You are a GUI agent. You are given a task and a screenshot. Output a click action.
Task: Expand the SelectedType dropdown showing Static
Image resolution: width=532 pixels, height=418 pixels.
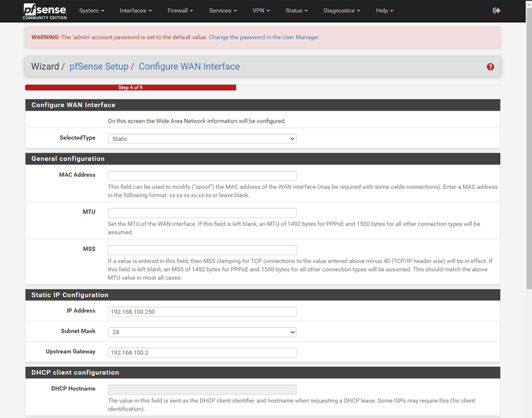202,138
